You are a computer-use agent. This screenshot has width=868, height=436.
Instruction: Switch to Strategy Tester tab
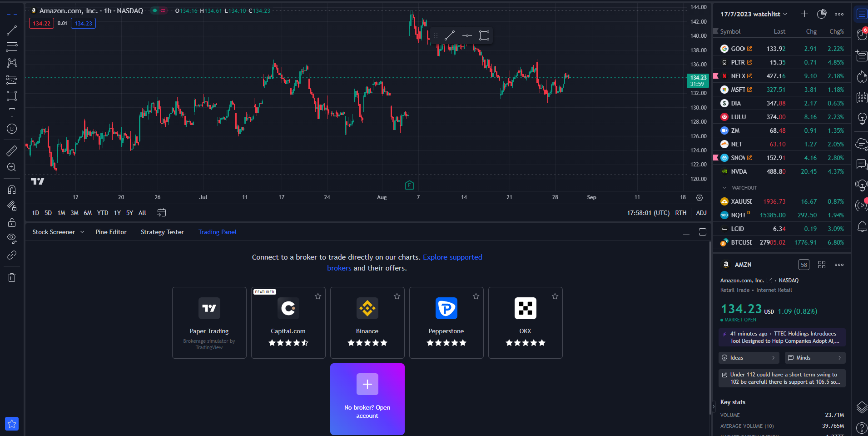click(162, 232)
